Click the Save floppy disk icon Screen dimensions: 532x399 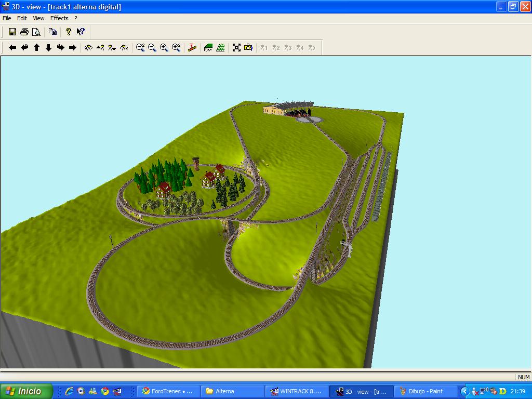coord(12,32)
